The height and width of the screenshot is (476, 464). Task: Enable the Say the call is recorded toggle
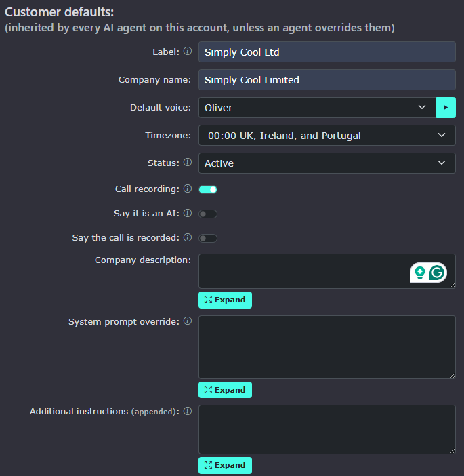[x=208, y=238]
